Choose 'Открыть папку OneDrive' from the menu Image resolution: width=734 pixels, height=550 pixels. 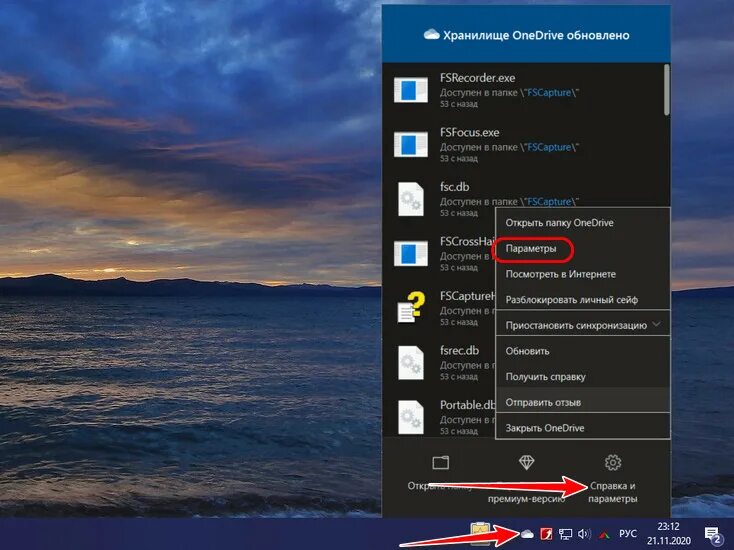coord(583,223)
